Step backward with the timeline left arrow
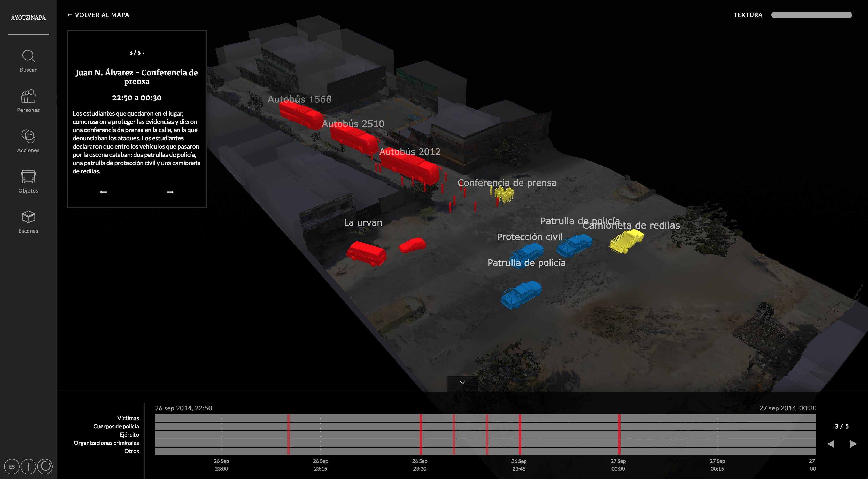This screenshot has height=479, width=868. [x=831, y=444]
